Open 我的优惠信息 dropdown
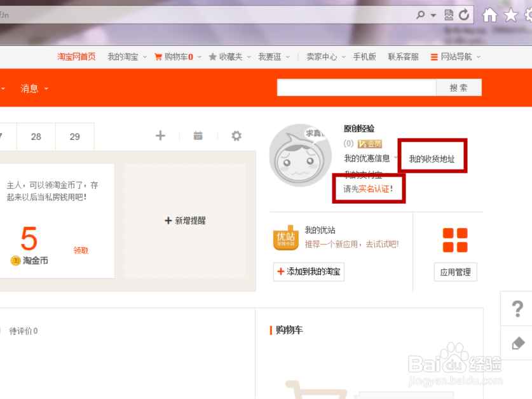Image resolution: width=532 pixels, height=399 pixels. pyautogui.click(x=367, y=158)
